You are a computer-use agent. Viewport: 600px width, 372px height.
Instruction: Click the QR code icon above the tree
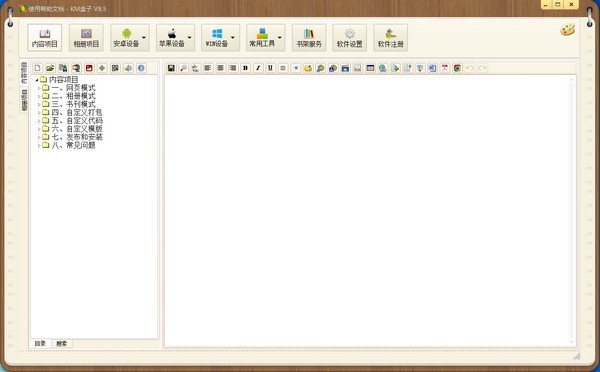[115, 68]
